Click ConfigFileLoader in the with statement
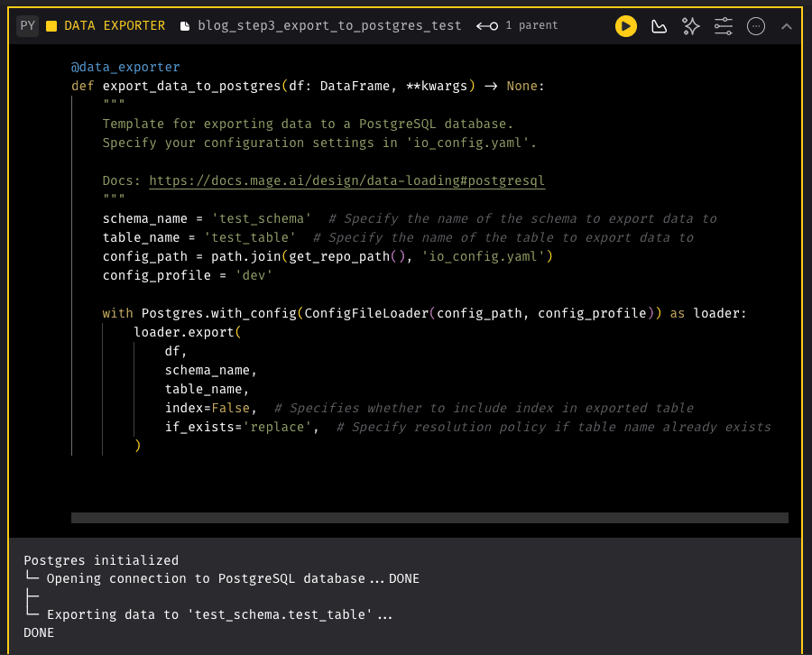The image size is (812, 655). (x=366, y=313)
